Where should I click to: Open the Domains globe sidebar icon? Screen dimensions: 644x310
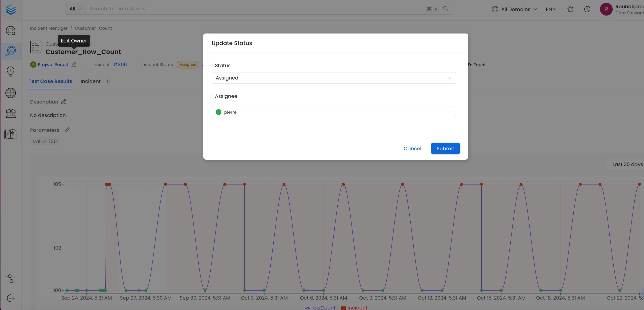pyautogui.click(x=11, y=93)
